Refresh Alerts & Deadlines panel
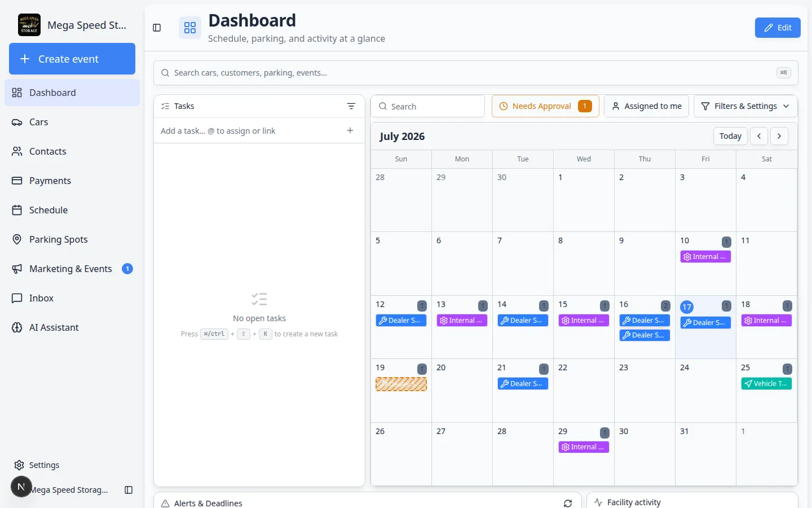The image size is (812, 508). (568, 503)
